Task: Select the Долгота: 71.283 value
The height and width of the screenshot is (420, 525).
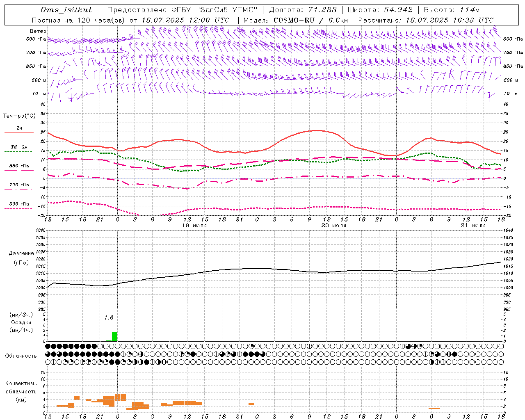Action: click(x=303, y=10)
